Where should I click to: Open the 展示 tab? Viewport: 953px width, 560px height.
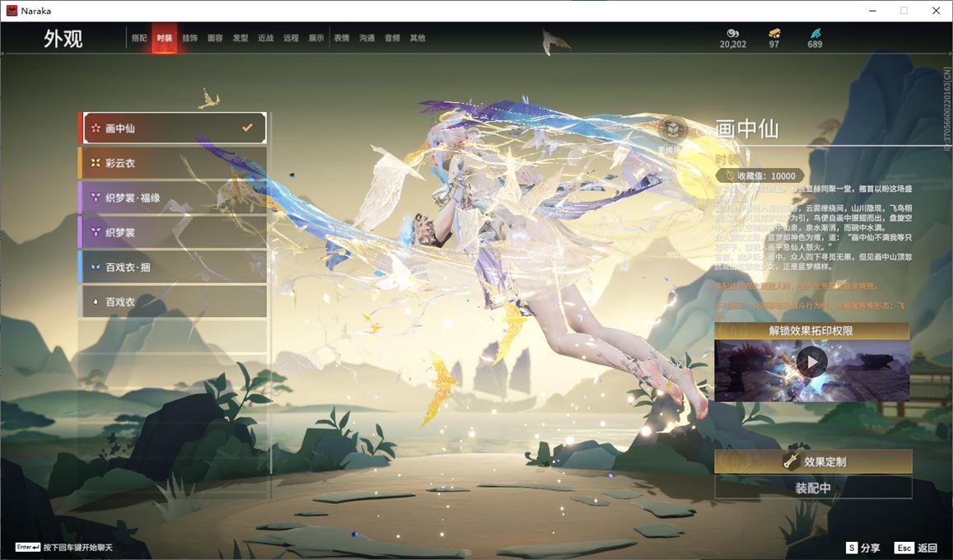pyautogui.click(x=316, y=38)
